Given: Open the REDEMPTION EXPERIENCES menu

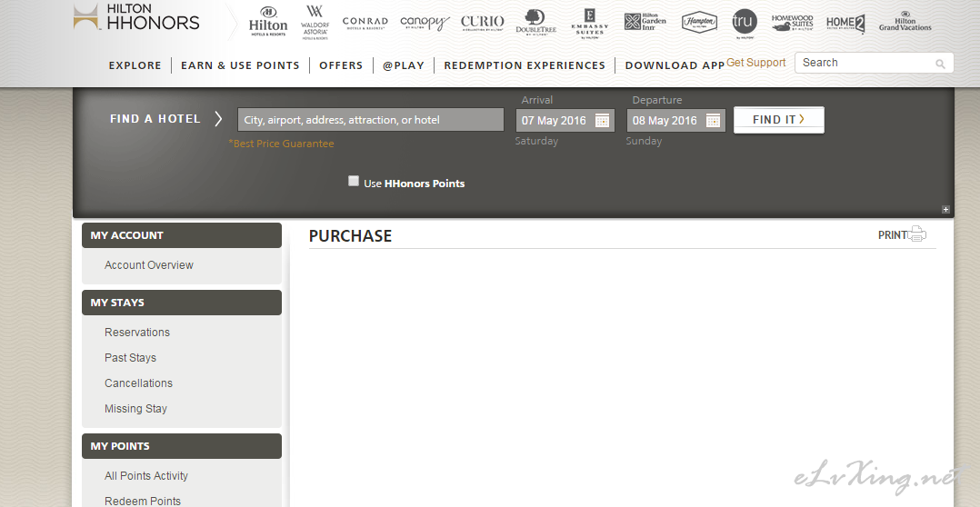Looking at the screenshot, I should coord(525,65).
